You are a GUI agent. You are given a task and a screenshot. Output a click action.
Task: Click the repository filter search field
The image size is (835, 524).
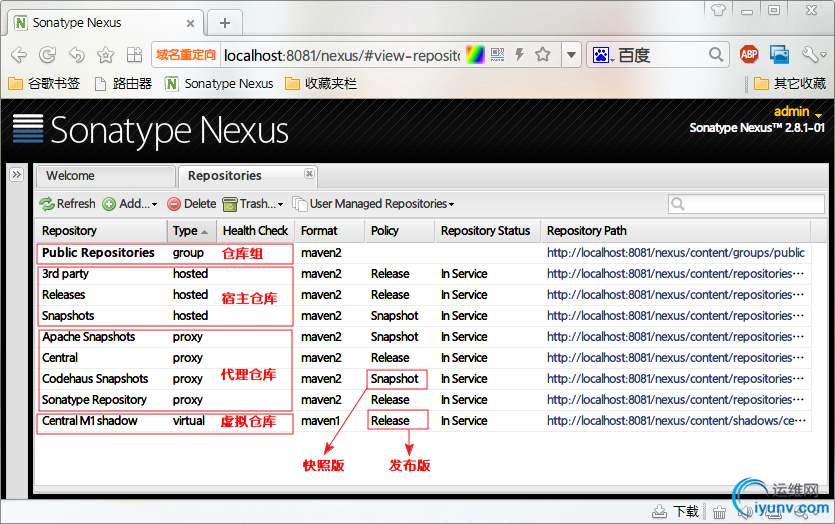(x=746, y=204)
